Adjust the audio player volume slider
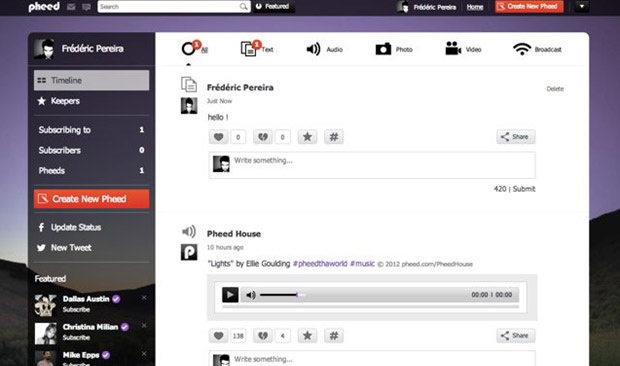 (x=279, y=295)
